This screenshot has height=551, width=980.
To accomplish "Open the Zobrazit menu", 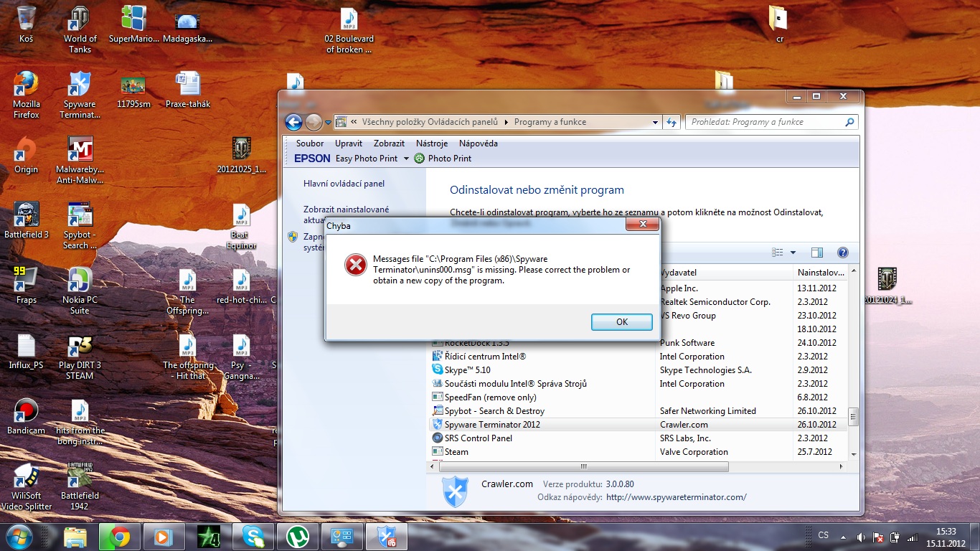I will pyautogui.click(x=389, y=143).
